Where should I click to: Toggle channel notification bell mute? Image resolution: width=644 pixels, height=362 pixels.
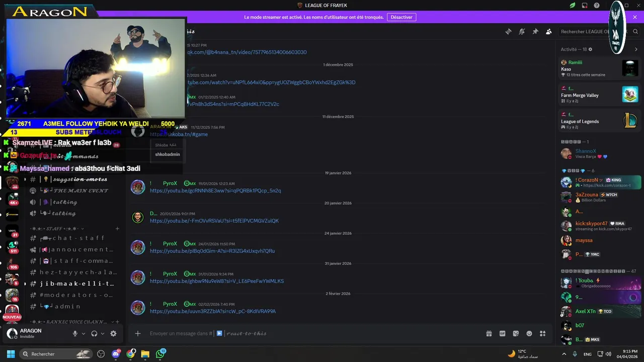coord(522,31)
